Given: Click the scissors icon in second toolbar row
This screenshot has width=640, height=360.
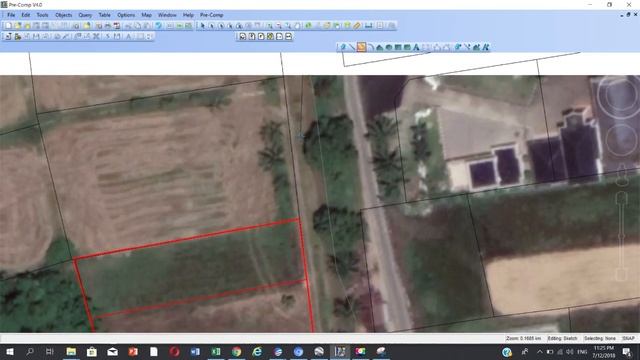Looking at the screenshot, I should pos(96,36).
